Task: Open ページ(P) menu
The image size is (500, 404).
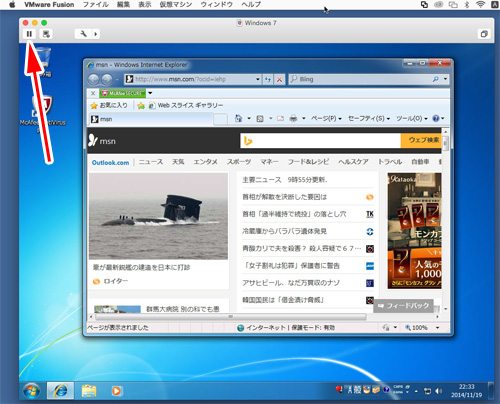Action: click(326, 118)
